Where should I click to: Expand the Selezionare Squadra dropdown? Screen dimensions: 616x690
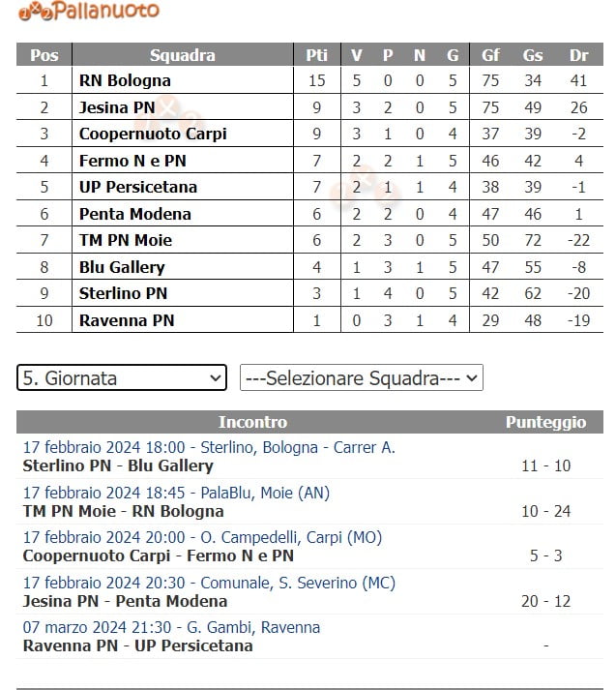tap(361, 377)
